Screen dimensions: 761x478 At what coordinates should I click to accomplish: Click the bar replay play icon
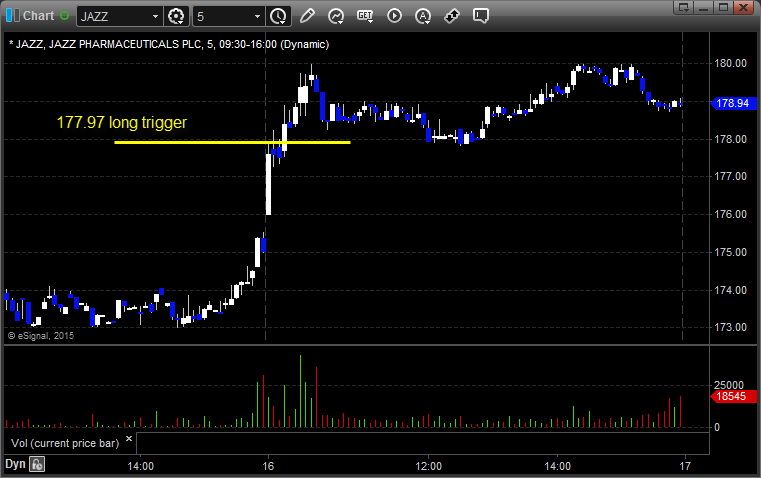[394, 16]
